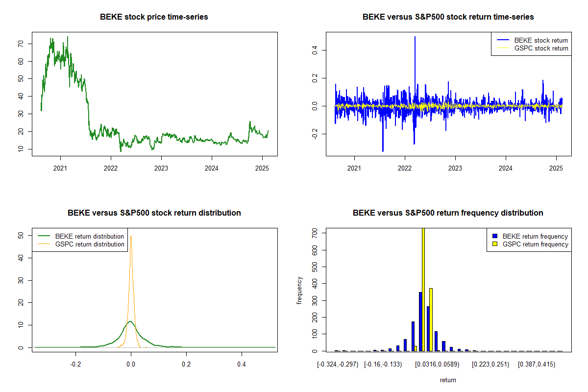Click the 2023 tick label on price chart
The image size is (588, 392).
point(161,168)
